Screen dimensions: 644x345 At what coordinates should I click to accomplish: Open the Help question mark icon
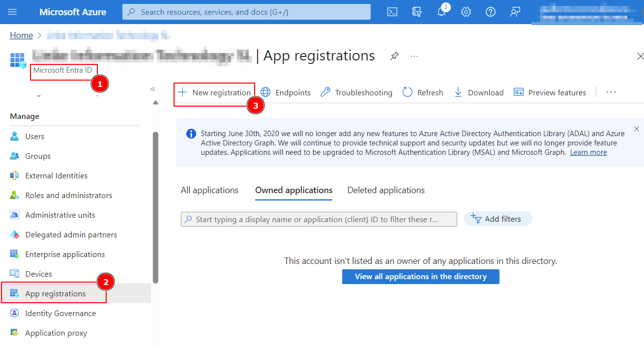coord(491,12)
